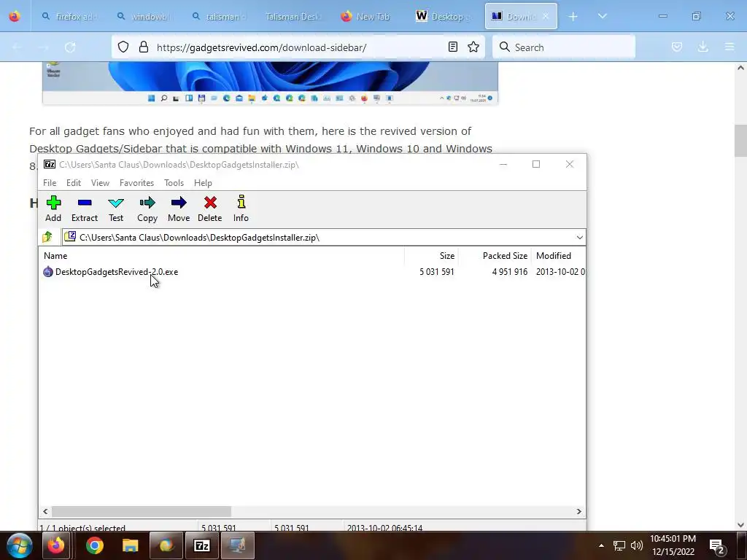Choose the Move toolbar icon

(x=179, y=209)
